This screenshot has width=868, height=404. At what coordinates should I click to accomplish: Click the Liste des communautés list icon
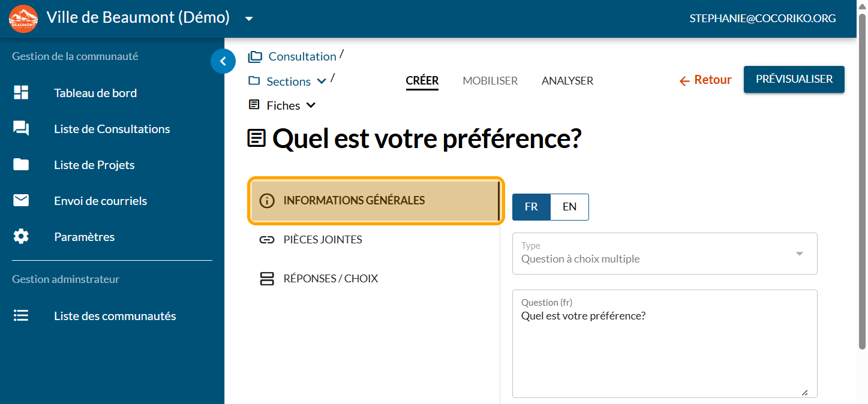click(21, 316)
